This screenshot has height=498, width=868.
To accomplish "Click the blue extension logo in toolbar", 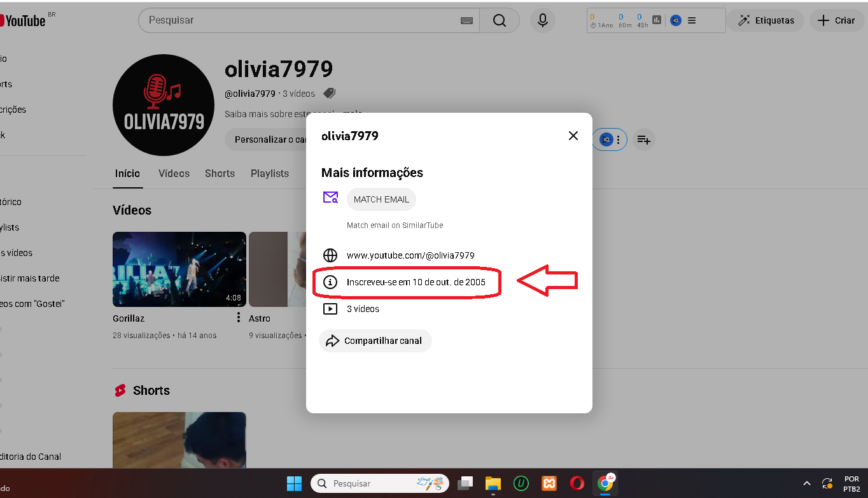I will pos(676,20).
